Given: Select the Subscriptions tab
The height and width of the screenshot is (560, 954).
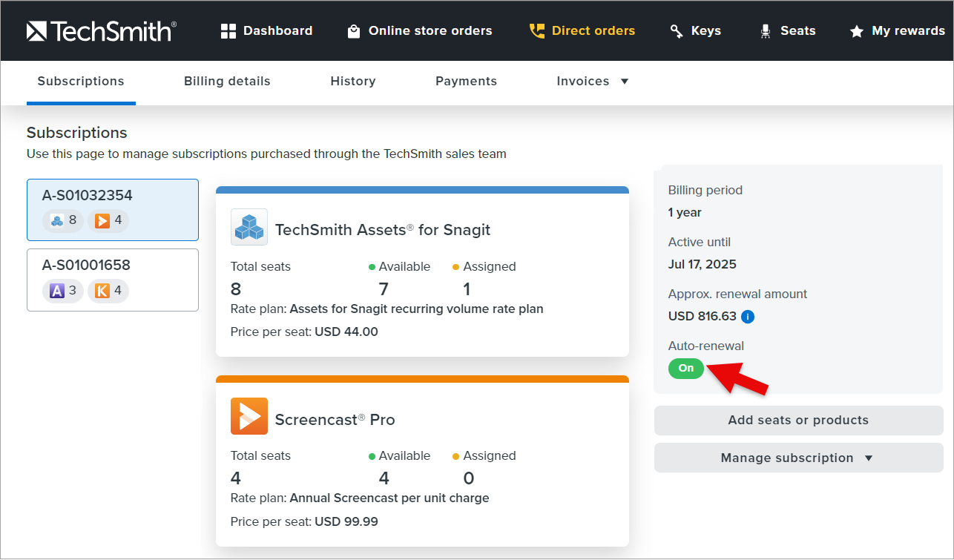Looking at the screenshot, I should pyautogui.click(x=81, y=82).
